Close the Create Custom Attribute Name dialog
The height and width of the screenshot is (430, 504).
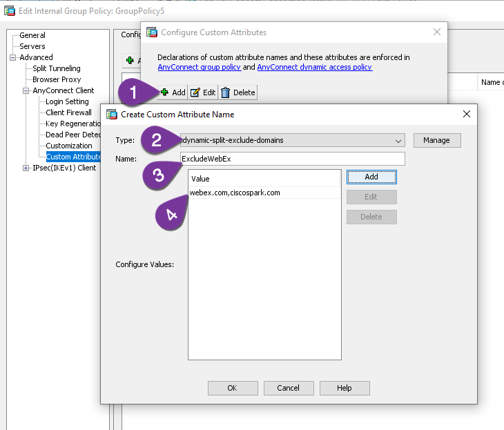(x=467, y=114)
